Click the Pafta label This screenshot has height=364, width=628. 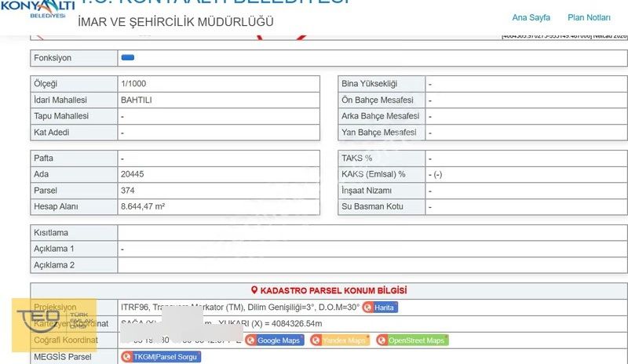(43, 158)
